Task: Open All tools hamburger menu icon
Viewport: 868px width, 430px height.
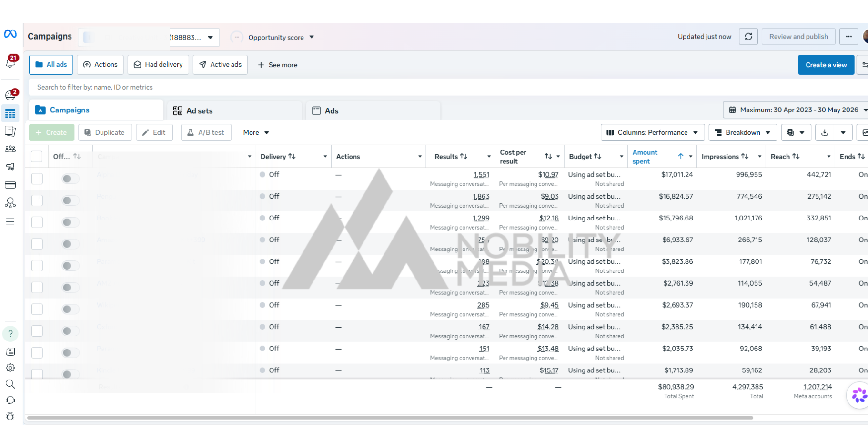Action: [x=10, y=222]
